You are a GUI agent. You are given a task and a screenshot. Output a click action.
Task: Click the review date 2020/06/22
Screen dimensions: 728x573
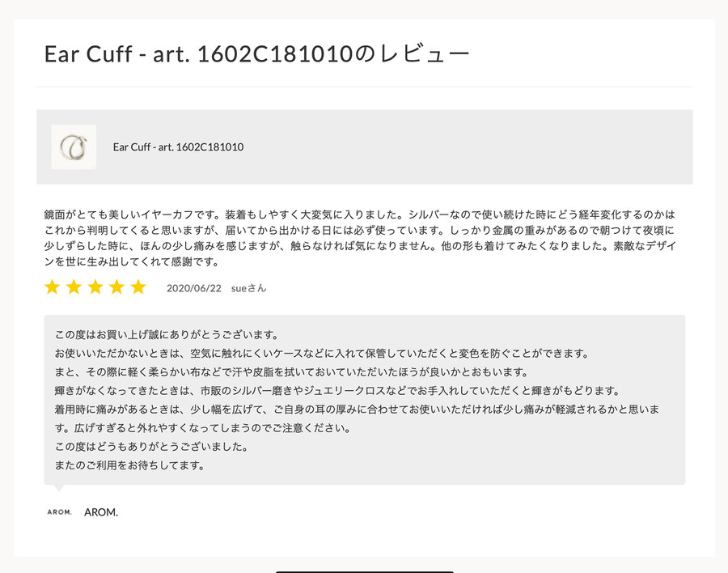point(194,288)
